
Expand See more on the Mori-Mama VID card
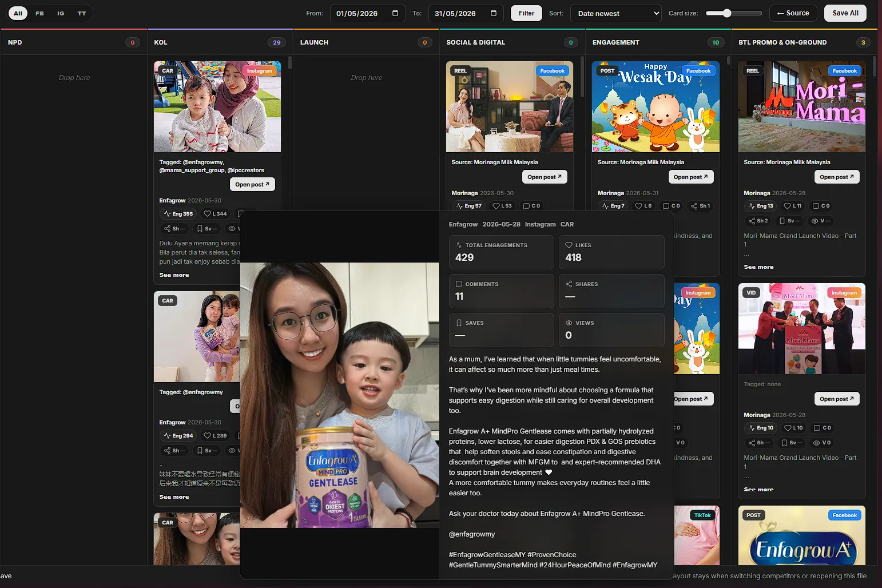759,490
